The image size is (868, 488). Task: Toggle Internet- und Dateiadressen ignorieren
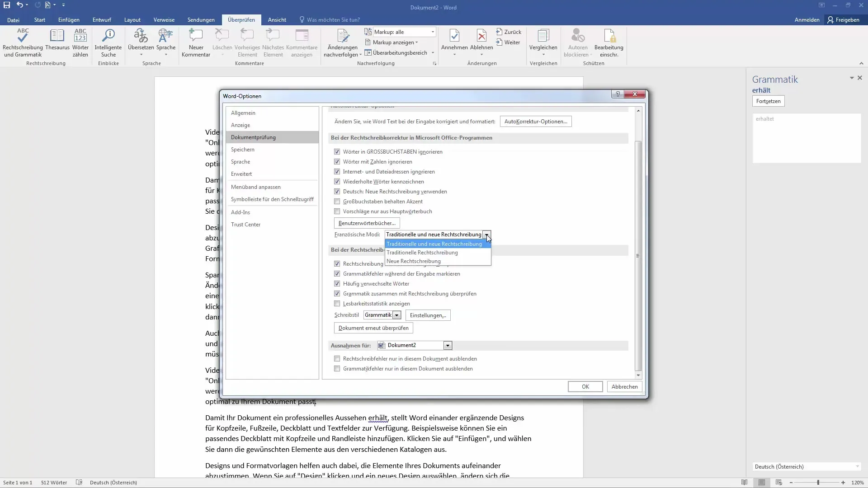point(337,172)
